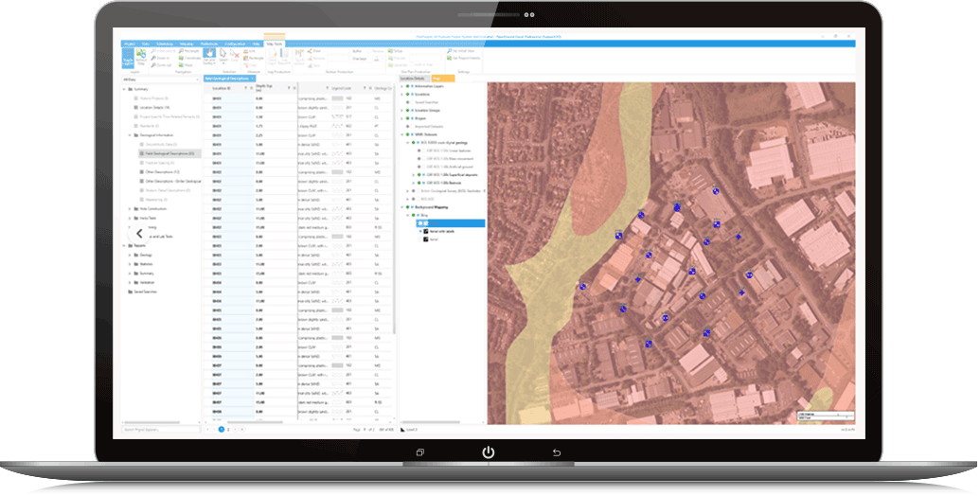Viewport: 980px width, 496px height.
Task: Toggle visibility of Information Layers
Action: (408, 86)
